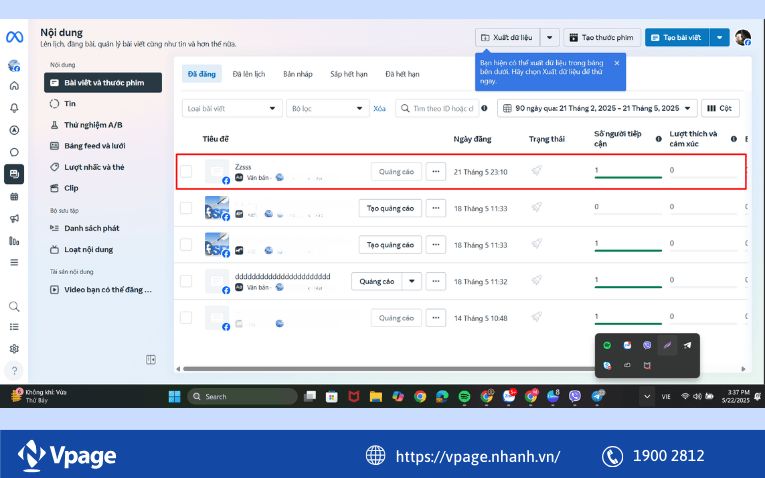Click the Tìm theo ID search field
765x478 pixels.
coord(444,108)
